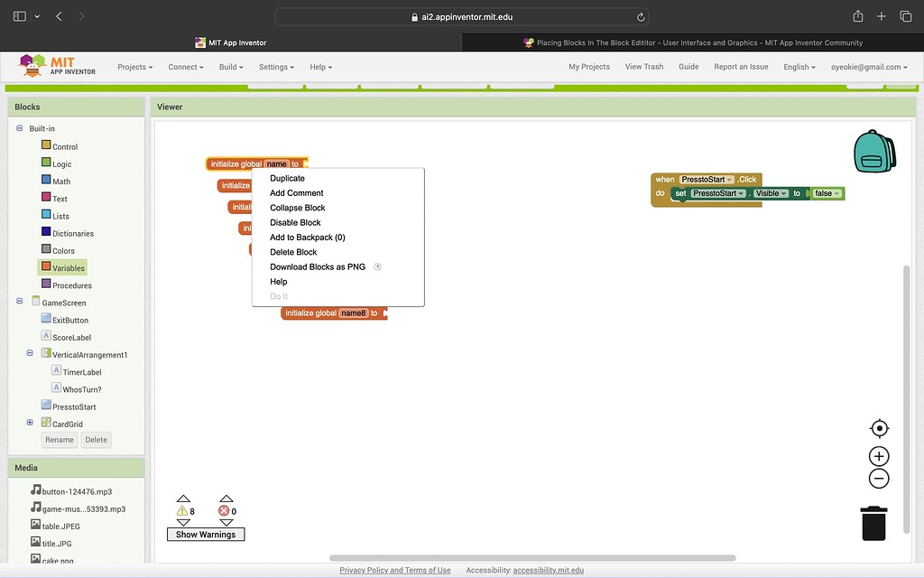Click the warnings triangle showing 8
The width and height of the screenshot is (924, 578).
184,509
